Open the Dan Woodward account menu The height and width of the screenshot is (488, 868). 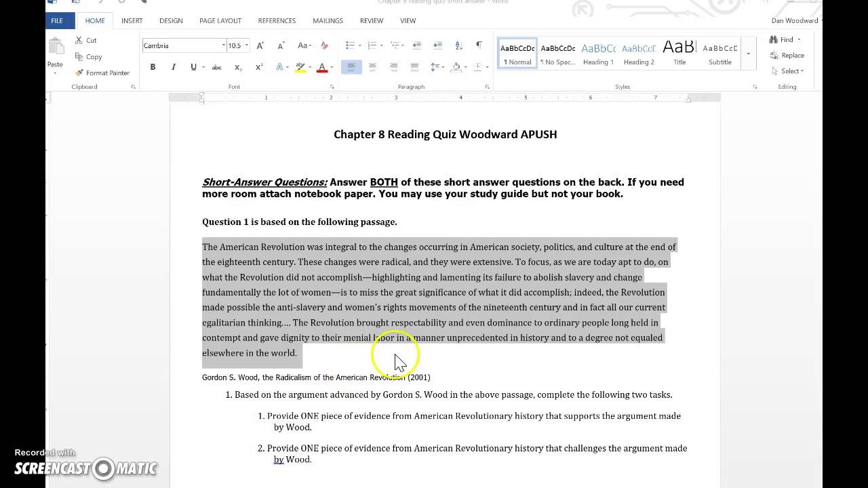796,20
